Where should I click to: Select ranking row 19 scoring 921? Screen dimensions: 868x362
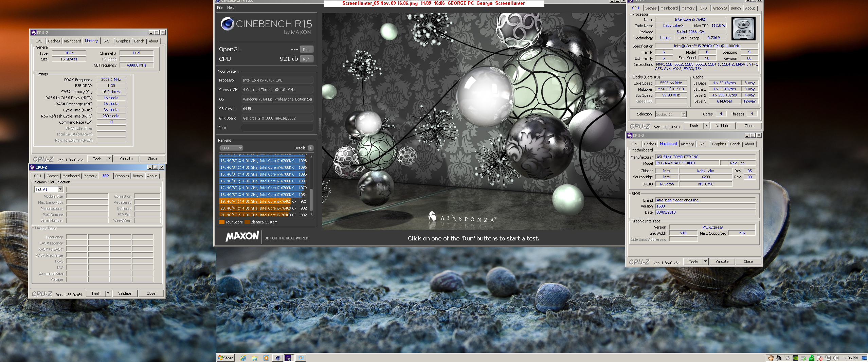(264, 201)
